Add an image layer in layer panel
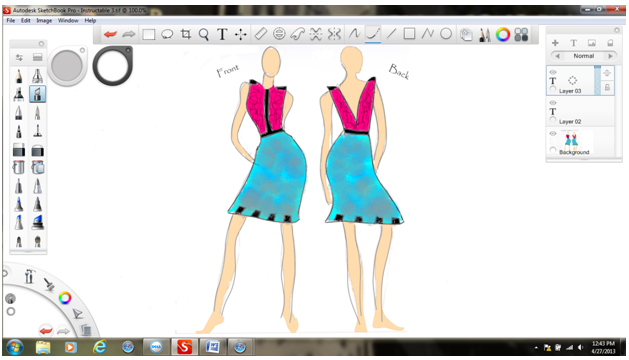629x360 pixels. (592, 43)
